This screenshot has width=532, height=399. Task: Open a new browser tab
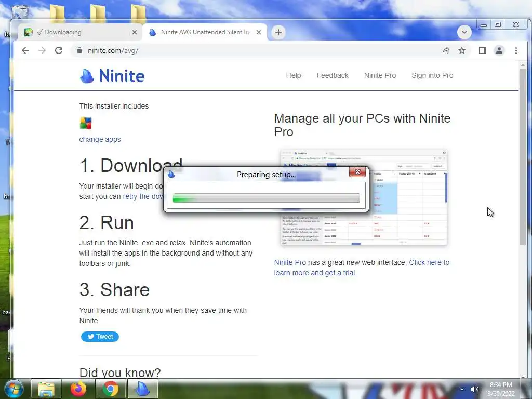278,32
